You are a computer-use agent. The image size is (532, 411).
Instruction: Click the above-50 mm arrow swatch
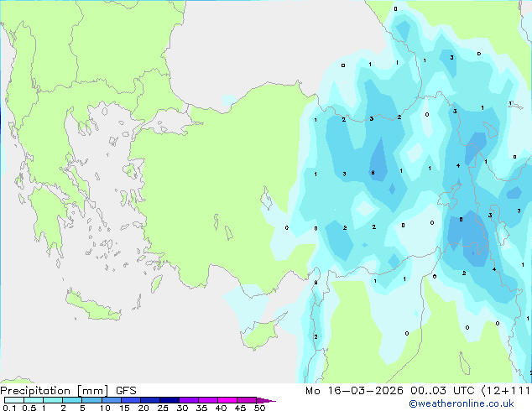coord(266,400)
